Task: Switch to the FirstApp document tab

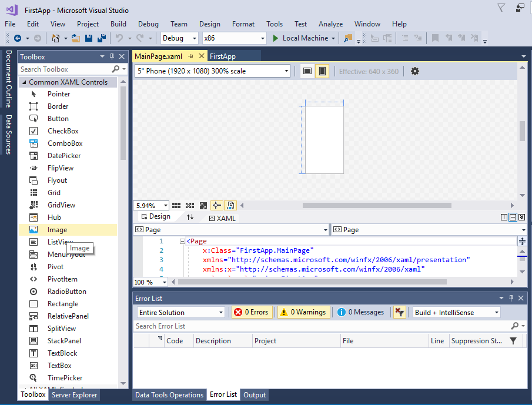Action: pyautogui.click(x=223, y=56)
